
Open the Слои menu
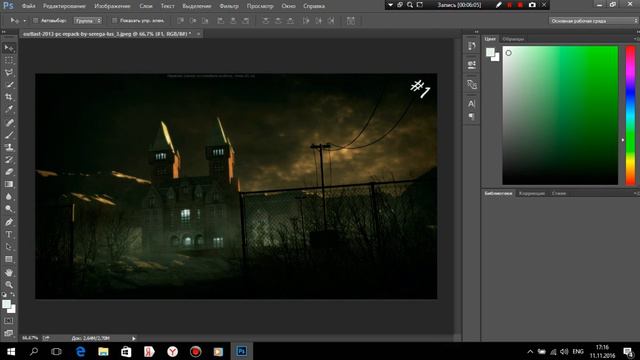coord(146,6)
